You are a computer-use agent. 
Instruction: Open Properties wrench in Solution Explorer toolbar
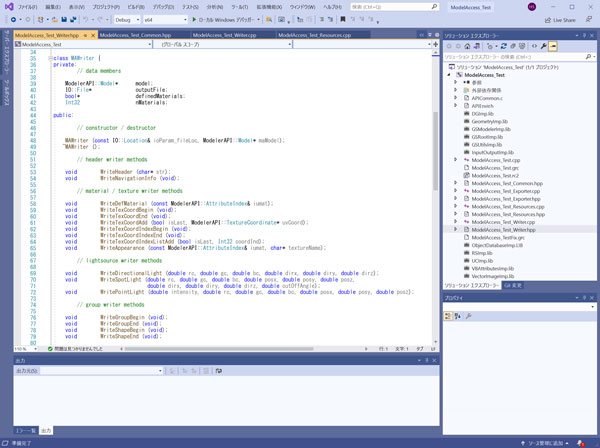pyautogui.click(x=543, y=46)
